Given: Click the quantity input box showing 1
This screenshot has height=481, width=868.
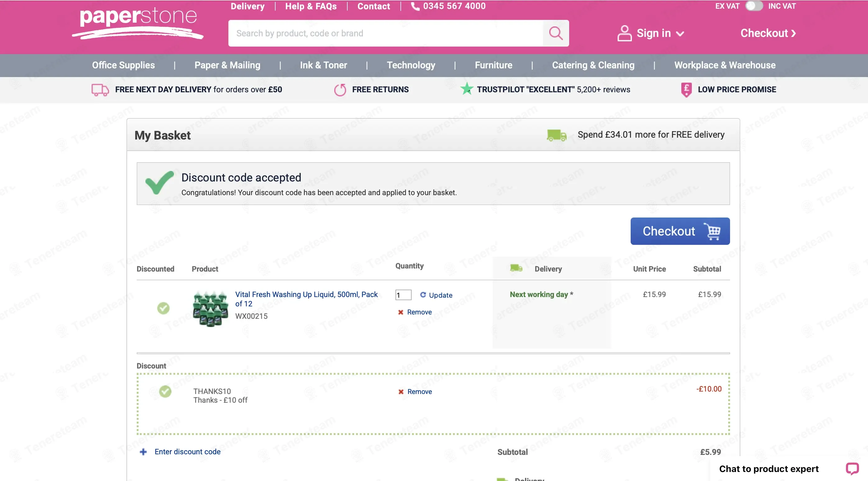Looking at the screenshot, I should pyautogui.click(x=403, y=295).
